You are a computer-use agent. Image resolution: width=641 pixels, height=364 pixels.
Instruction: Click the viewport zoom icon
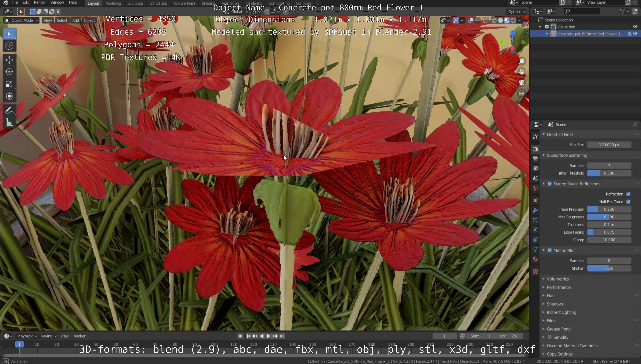coord(521,61)
